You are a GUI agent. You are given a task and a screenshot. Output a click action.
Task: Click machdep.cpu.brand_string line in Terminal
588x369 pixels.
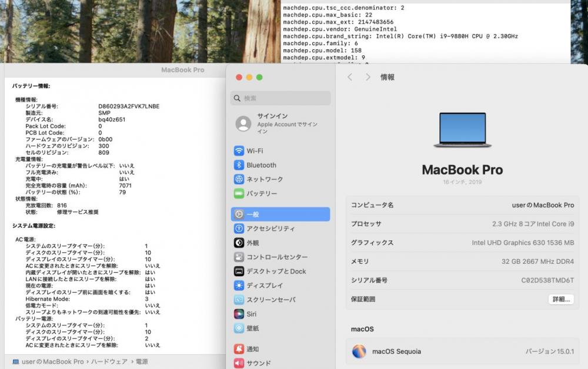tap(400, 36)
